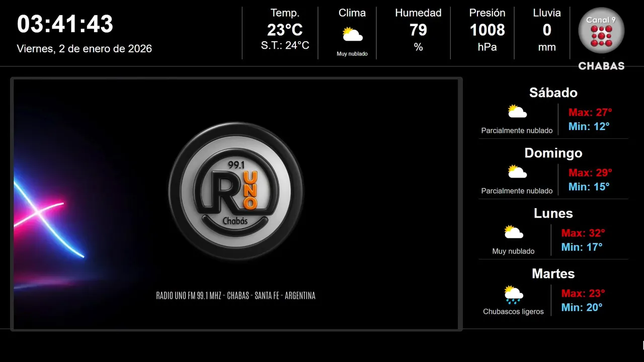
Task: Click Martes' light showers weather icon
Action: pyautogui.click(x=514, y=295)
